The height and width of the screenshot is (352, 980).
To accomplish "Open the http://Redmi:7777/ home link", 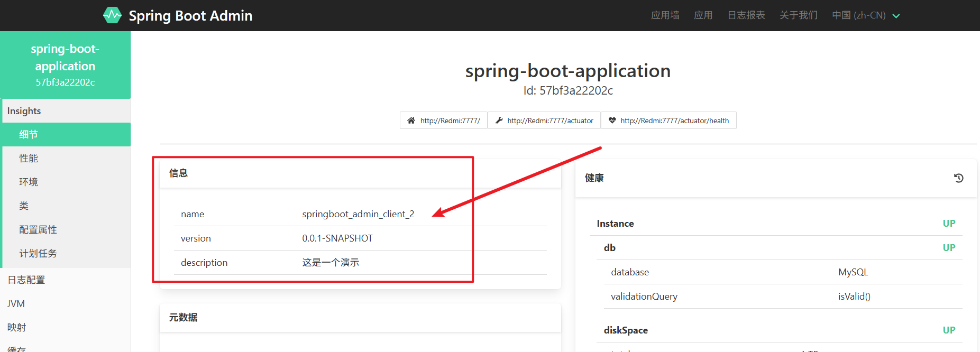I will 444,121.
